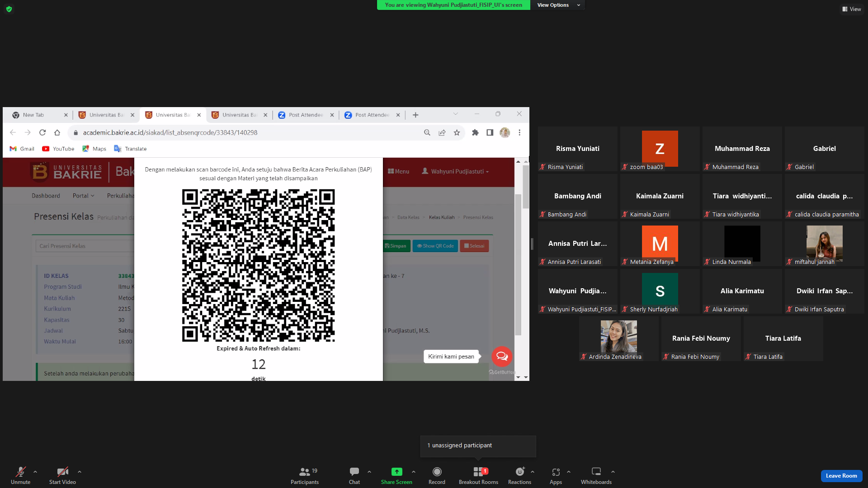Go to Chrome home page
Viewport: 868px width, 488px height.
57,132
